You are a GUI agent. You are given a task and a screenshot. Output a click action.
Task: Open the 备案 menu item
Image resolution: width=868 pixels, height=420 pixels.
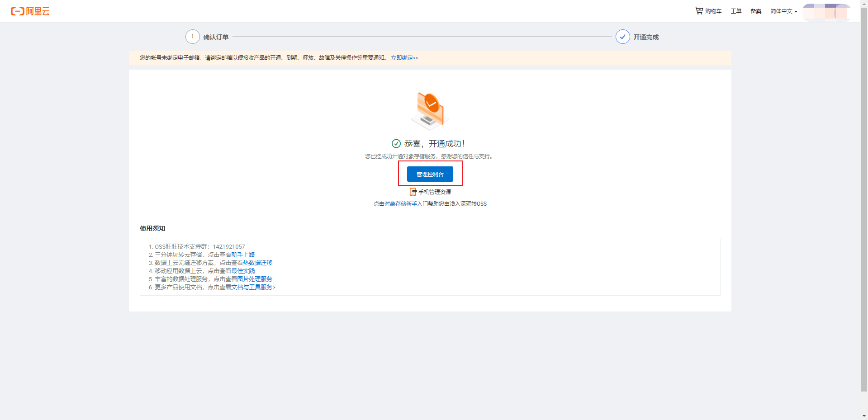[x=755, y=11]
